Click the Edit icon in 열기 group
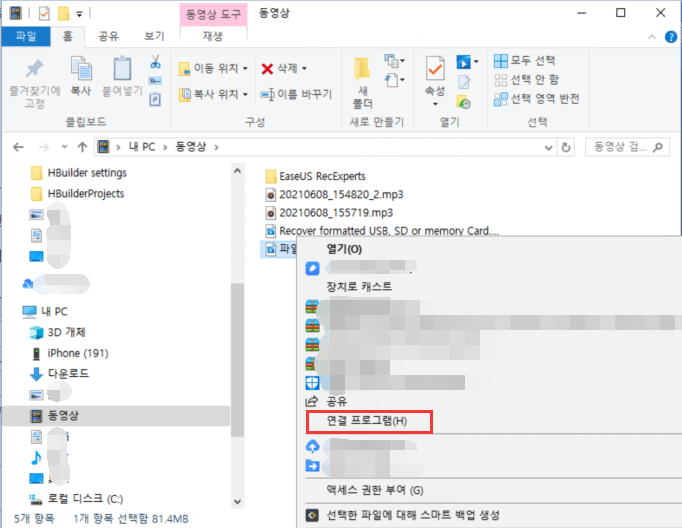This screenshot has height=528, width=682. click(464, 81)
